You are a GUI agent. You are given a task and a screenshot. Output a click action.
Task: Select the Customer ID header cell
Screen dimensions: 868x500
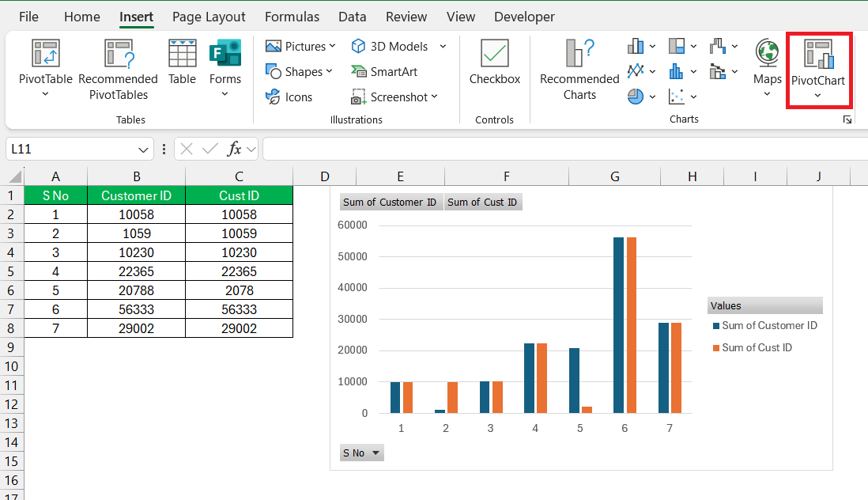tap(136, 195)
